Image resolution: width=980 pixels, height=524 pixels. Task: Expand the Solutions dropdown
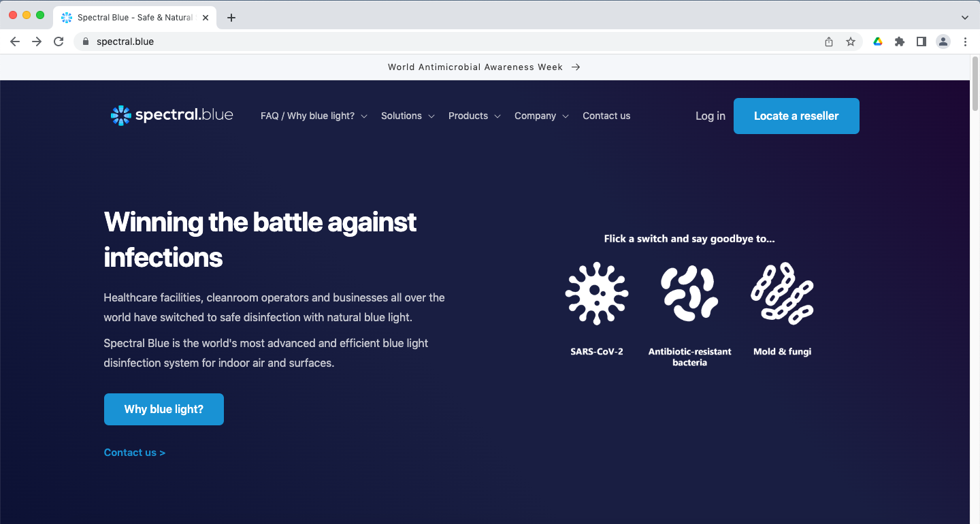tap(408, 116)
